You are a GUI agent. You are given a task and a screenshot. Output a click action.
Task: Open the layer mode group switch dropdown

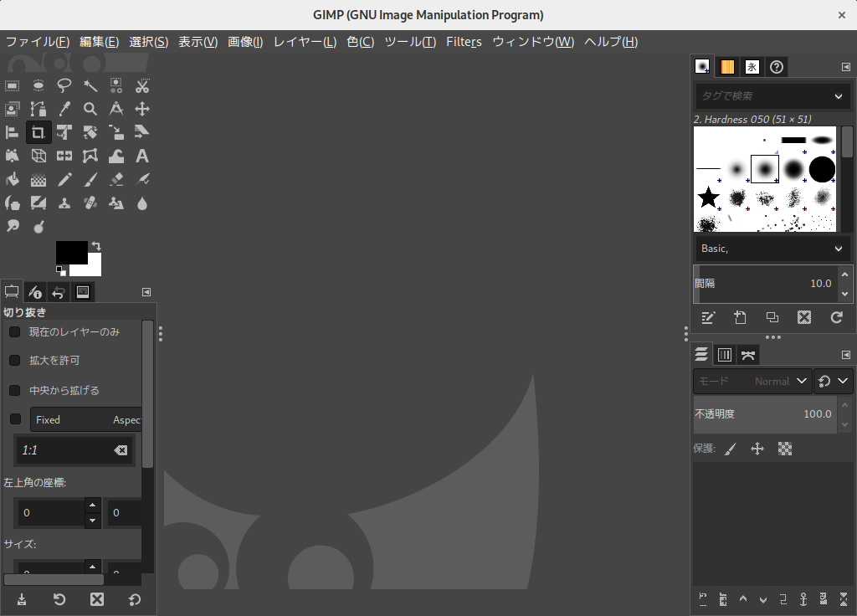[x=833, y=381]
